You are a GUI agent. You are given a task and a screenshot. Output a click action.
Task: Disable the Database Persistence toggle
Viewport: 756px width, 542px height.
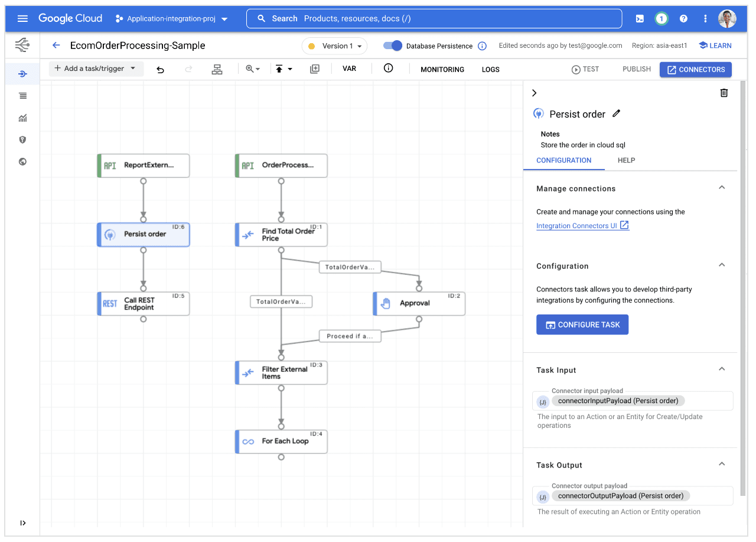point(392,45)
